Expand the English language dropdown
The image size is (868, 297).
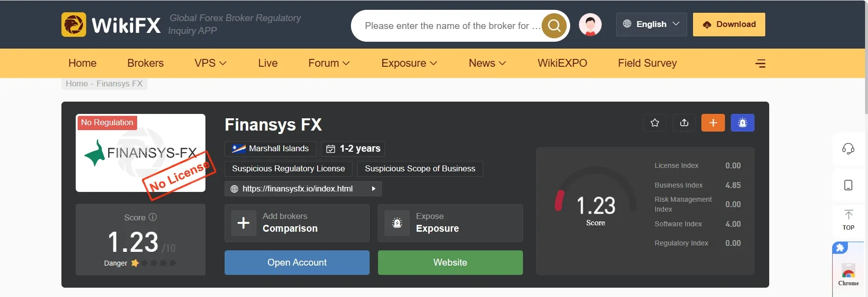pyautogui.click(x=651, y=25)
